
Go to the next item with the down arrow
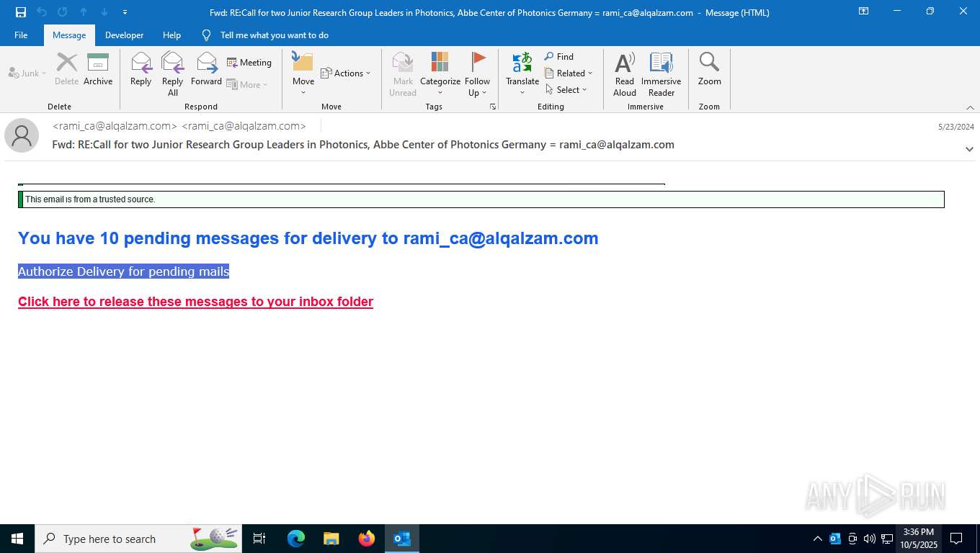(x=104, y=12)
